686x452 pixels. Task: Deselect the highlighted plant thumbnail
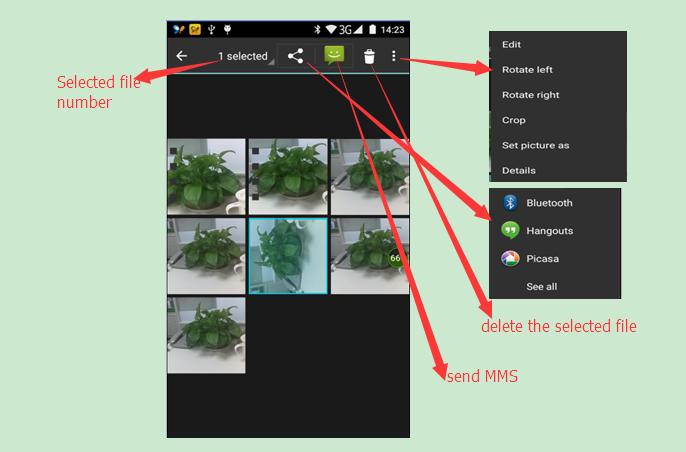288,256
